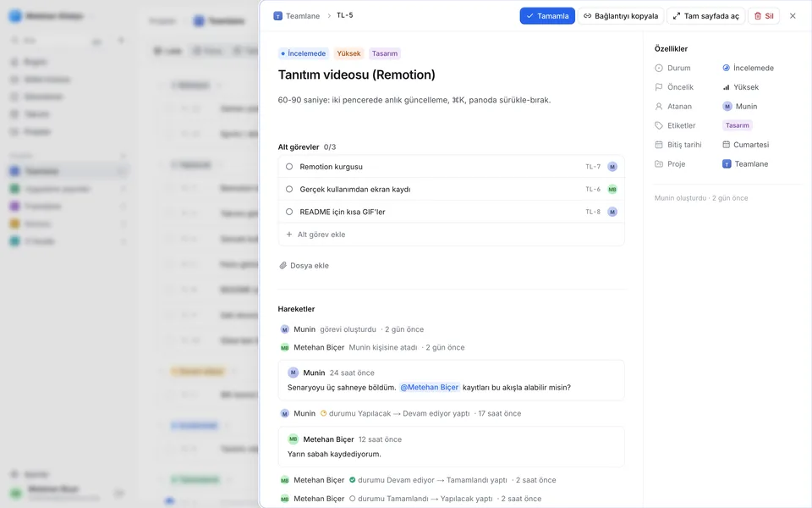Click Metehan Biçer's avatar in 12 saat önce comment
Image resolution: width=812 pixels, height=508 pixels.
coord(294,439)
